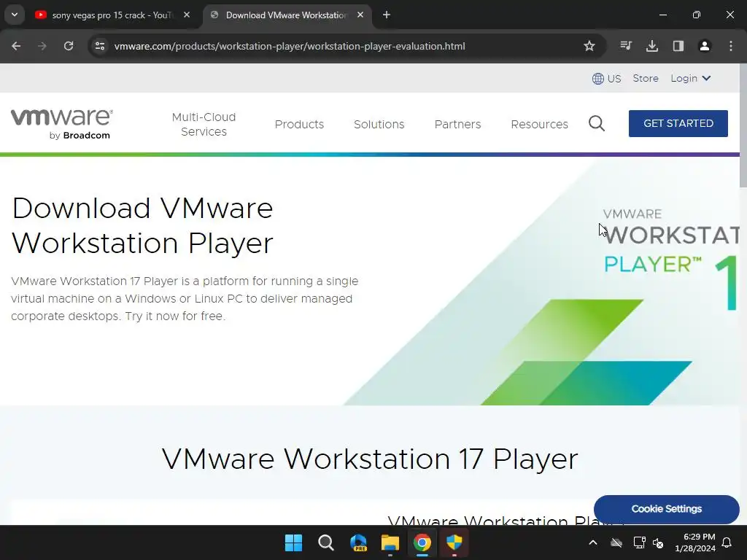Expand the Login dropdown
The image size is (747, 560).
pyautogui.click(x=691, y=78)
